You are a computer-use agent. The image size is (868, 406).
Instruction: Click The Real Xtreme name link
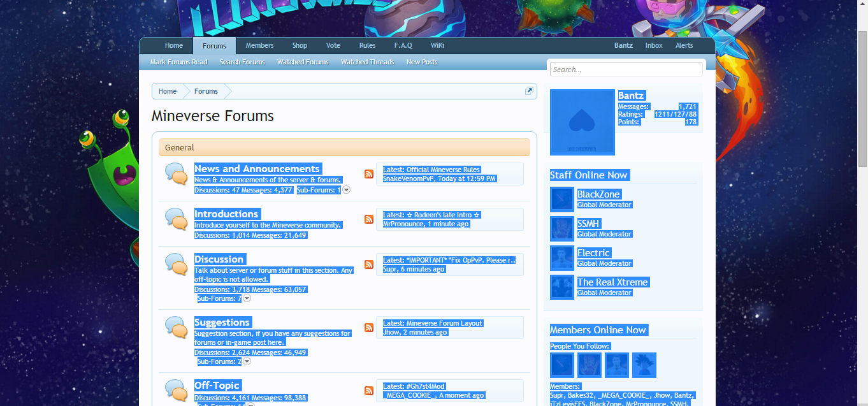click(x=612, y=282)
